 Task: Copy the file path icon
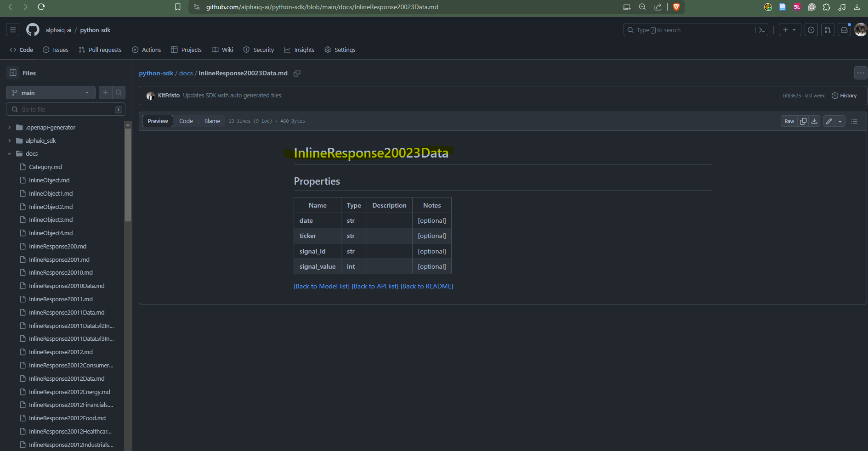coord(297,73)
